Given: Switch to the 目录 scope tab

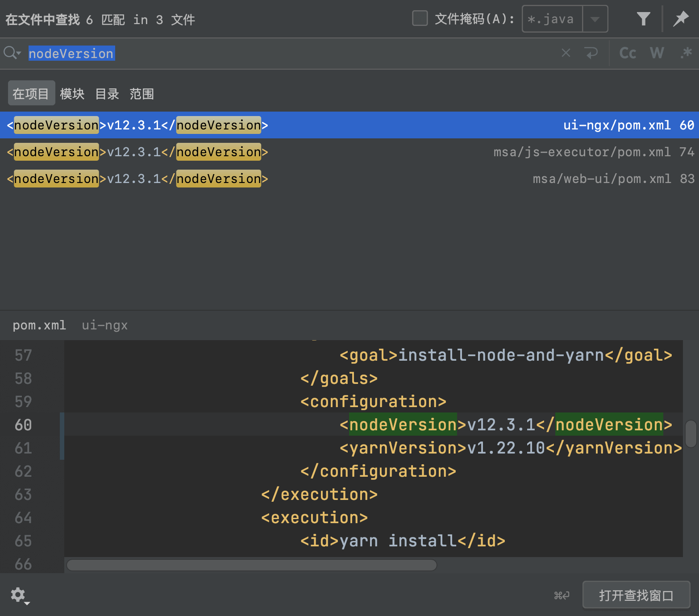Looking at the screenshot, I should (107, 94).
